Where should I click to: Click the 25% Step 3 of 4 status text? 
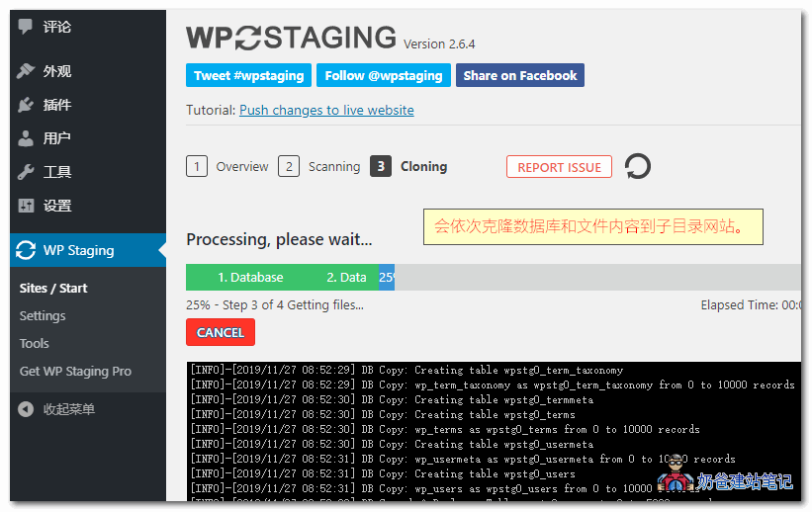(275, 305)
